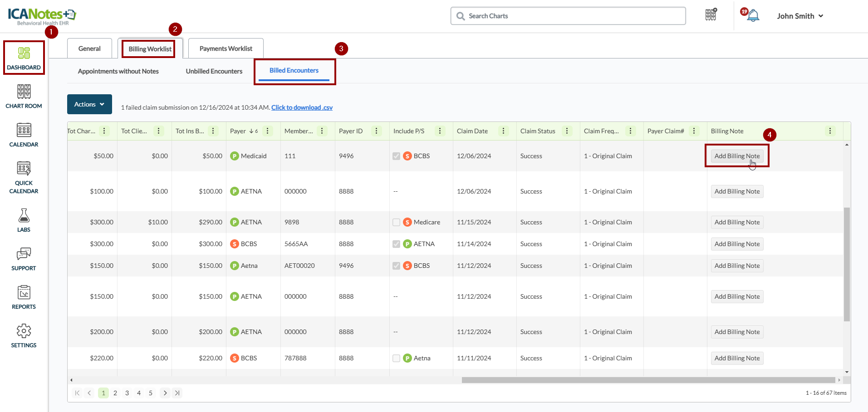
Task: Click the notifications bell icon
Action: [753, 16]
